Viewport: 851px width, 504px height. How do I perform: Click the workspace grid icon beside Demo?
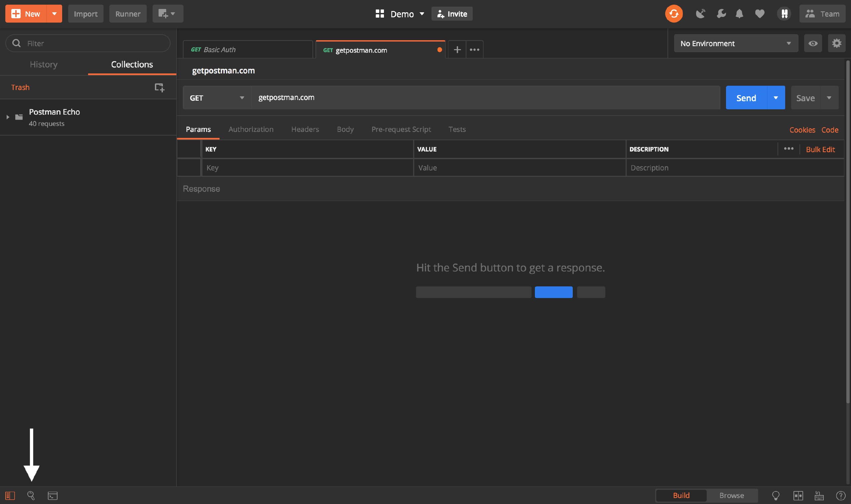tap(380, 14)
